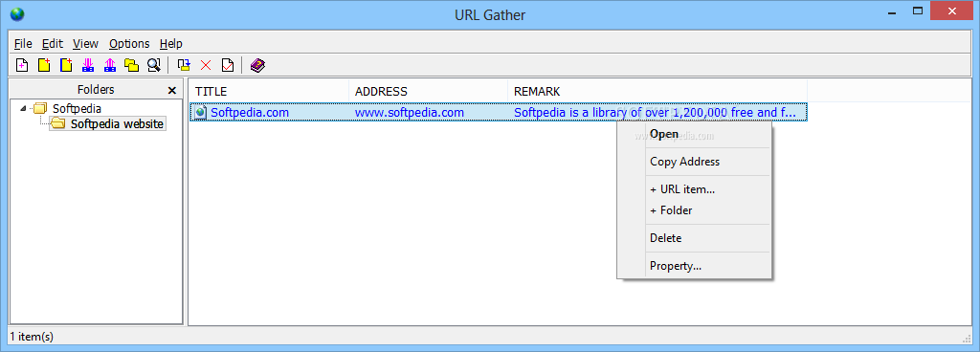Viewport: 980px width, 352px height.
Task: Click the document with red checkmark icon
Action: tap(228, 65)
